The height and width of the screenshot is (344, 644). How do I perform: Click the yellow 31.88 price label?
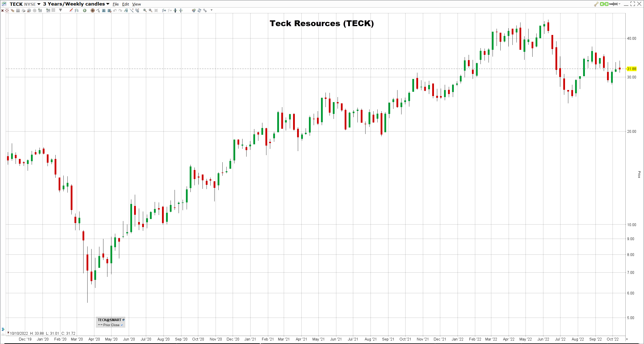[x=631, y=69]
